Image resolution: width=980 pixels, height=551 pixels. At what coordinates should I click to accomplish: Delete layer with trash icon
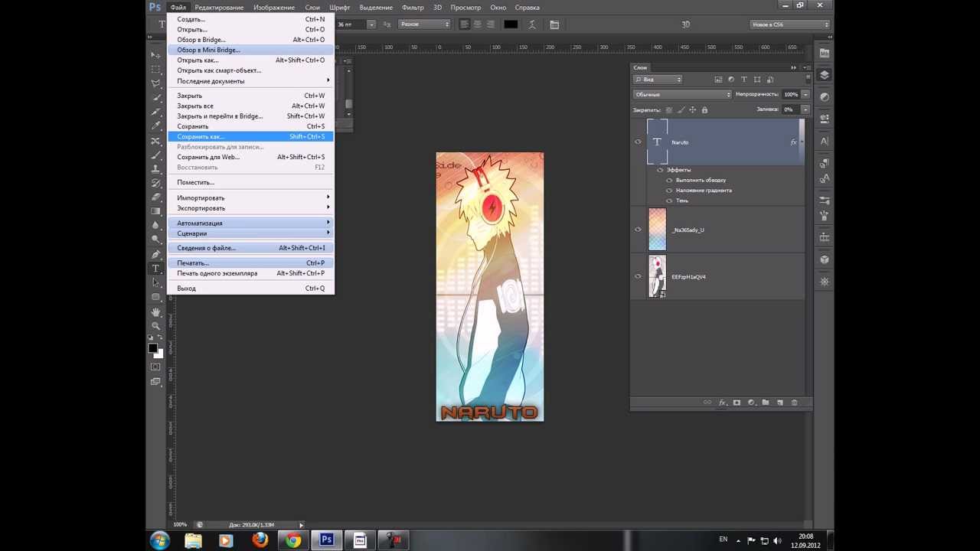[794, 403]
